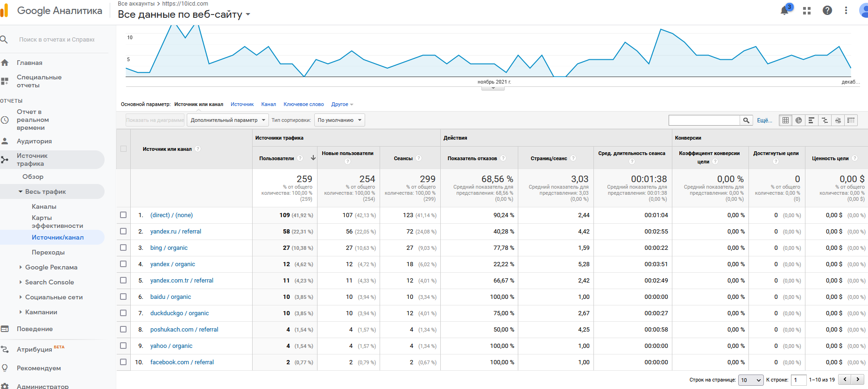Select the duckduckgo / organic checkbox
The height and width of the screenshot is (389, 868).
[123, 313]
